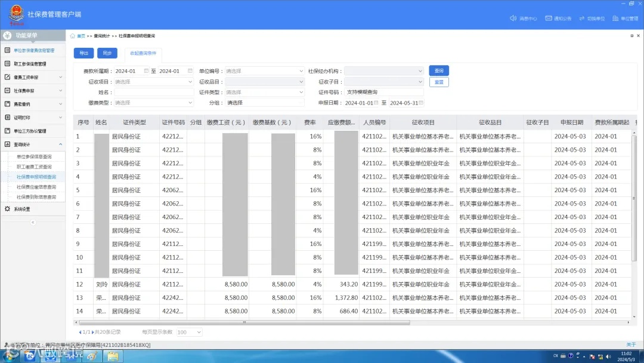Click the 姓名 input field
Image resolution: width=644 pixels, height=363 pixels.
pos(154,93)
